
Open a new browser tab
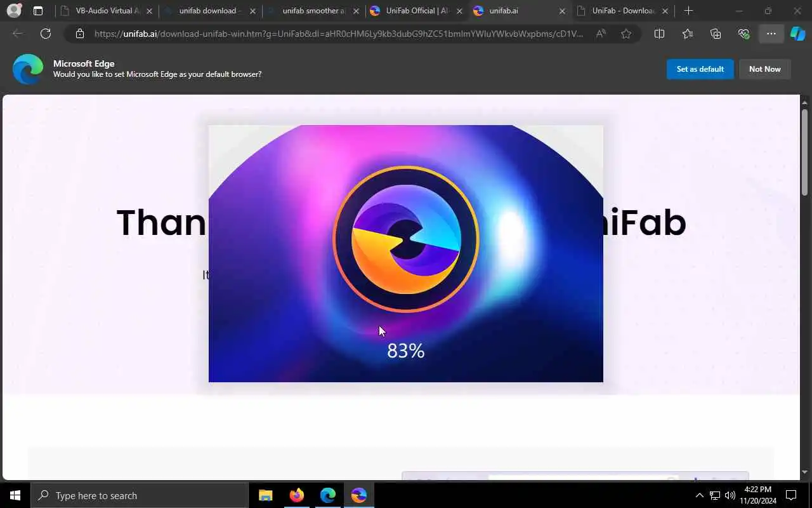coord(688,11)
